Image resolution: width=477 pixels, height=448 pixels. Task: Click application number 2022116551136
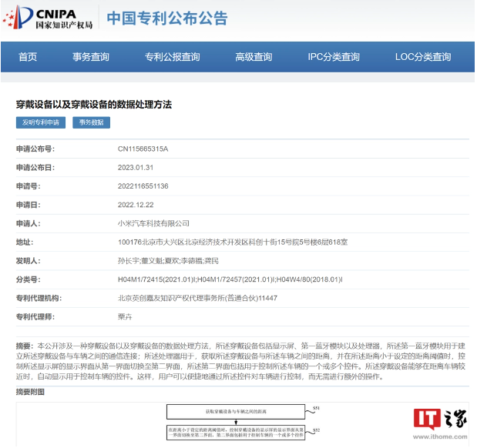tap(143, 186)
